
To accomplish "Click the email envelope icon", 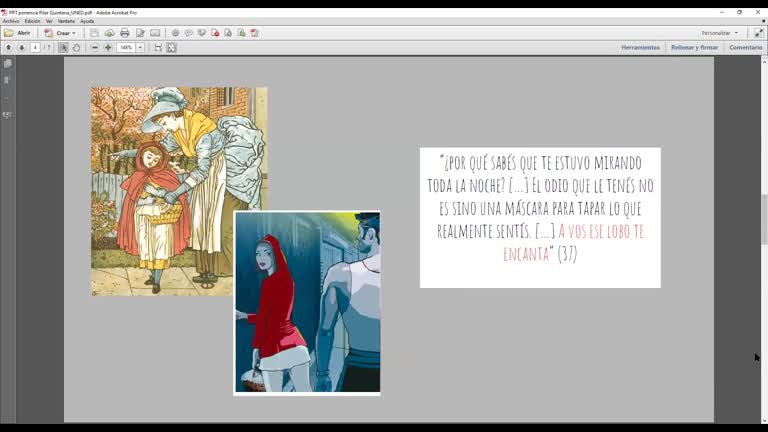I will pyautogui.click(x=155, y=33).
